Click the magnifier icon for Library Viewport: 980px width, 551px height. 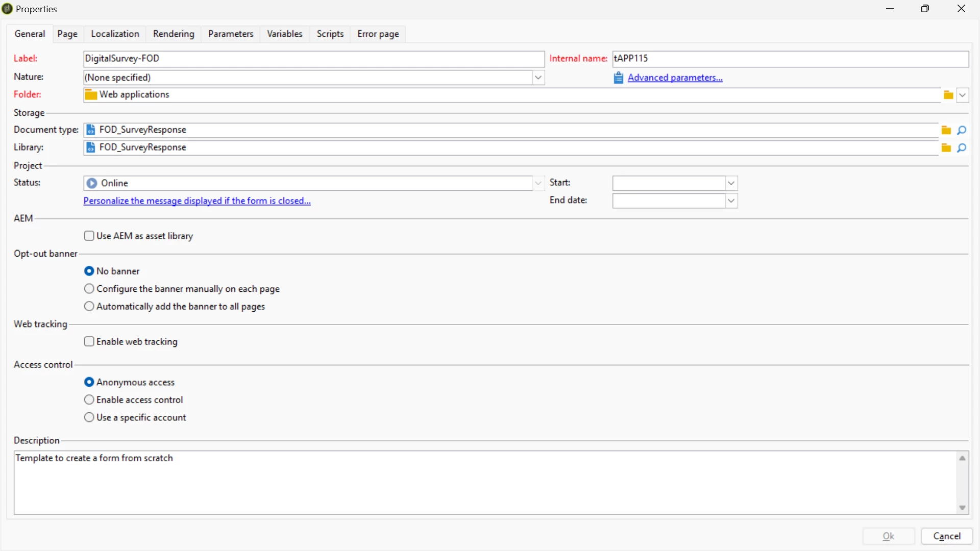click(962, 148)
